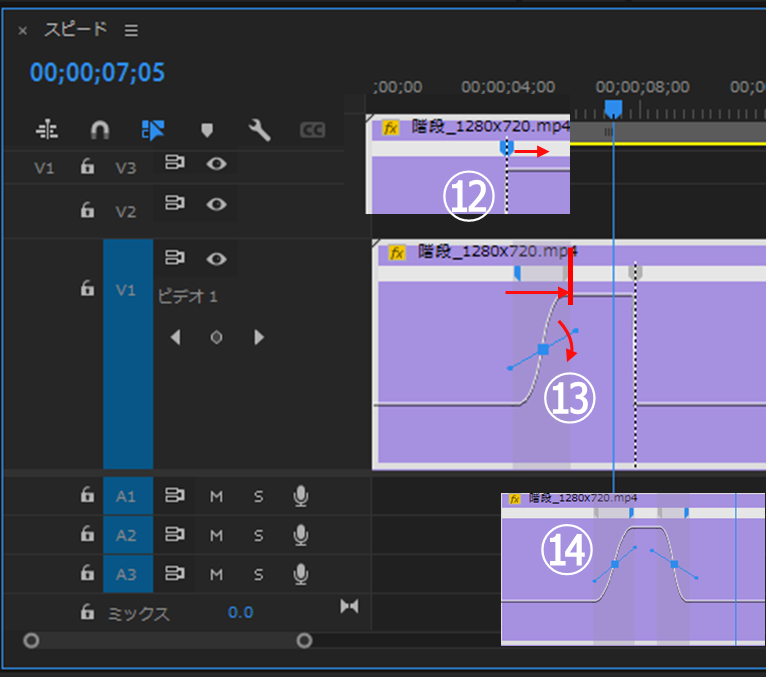The image size is (766, 677).
Task: Add a marker with the marker icon
Action: [207, 130]
